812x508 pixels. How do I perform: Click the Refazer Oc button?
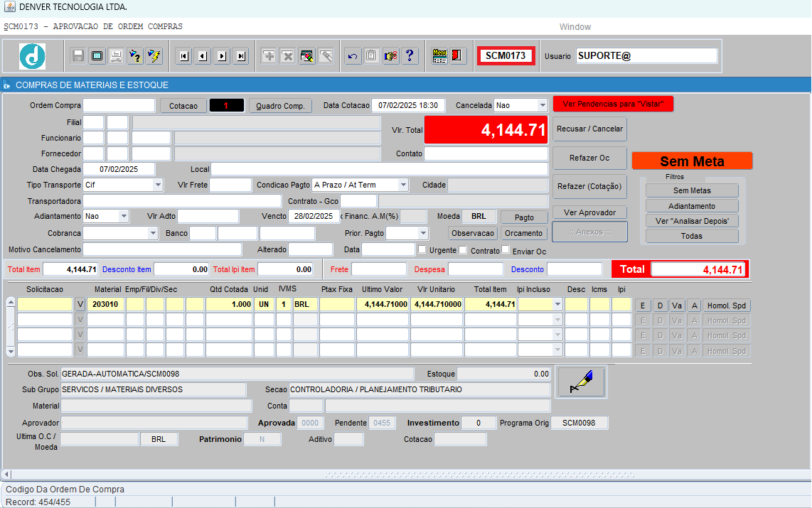590,158
